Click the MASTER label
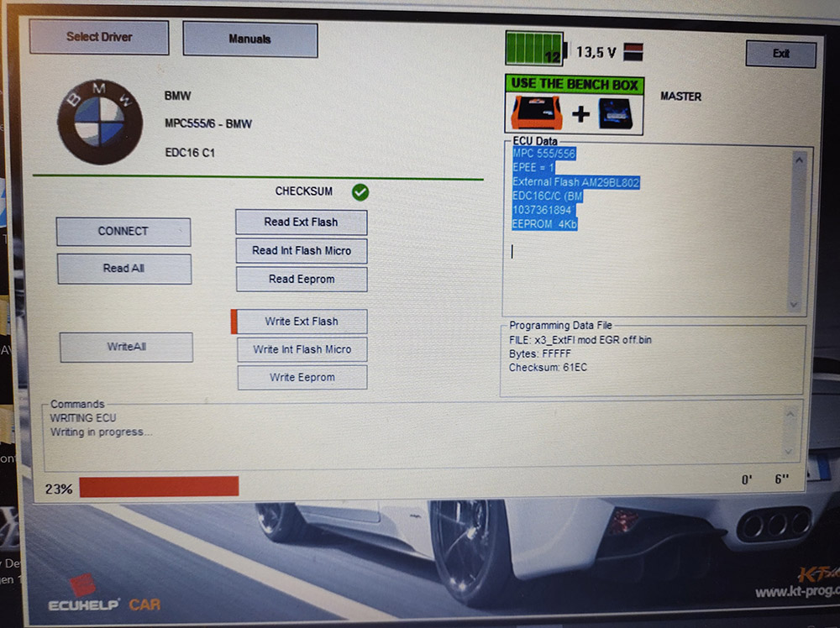 point(681,97)
